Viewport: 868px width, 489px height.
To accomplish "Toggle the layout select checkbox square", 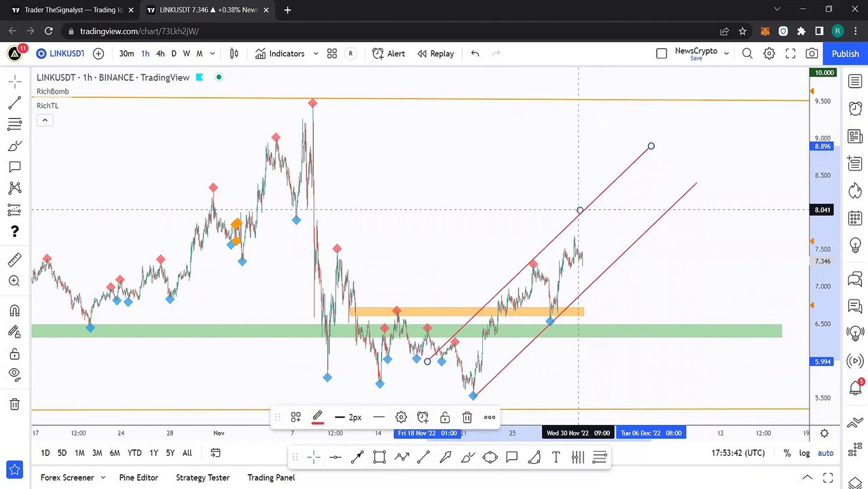I will (662, 54).
